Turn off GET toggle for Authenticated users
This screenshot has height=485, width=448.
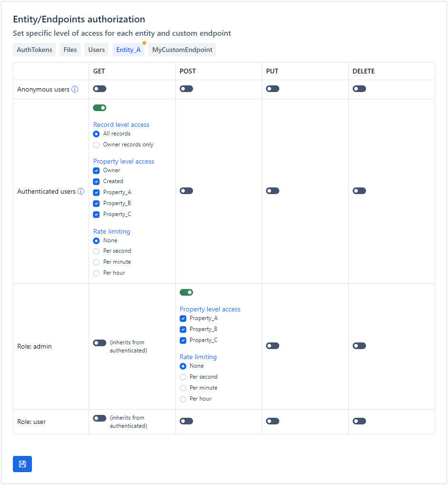click(x=100, y=108)
